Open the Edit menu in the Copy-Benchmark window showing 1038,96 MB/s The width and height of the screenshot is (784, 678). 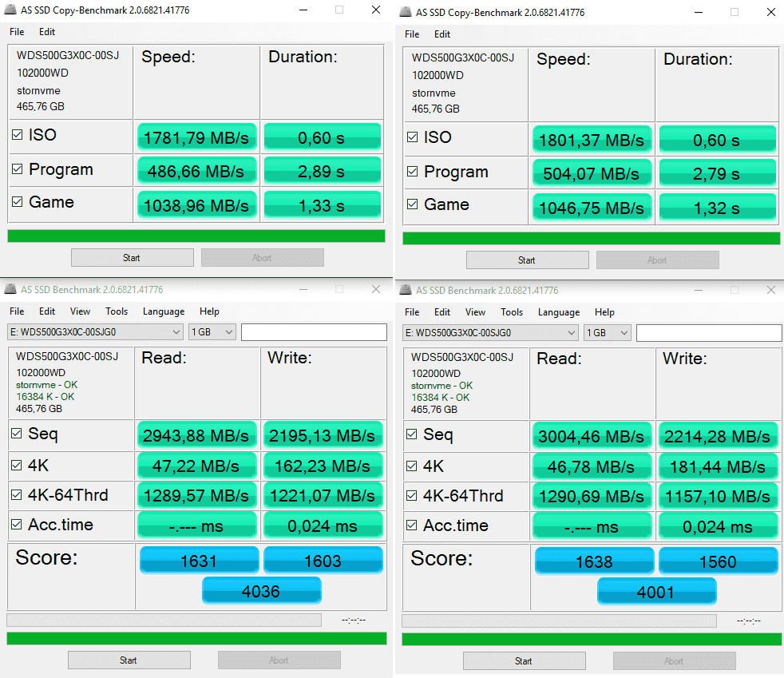pos(47,32)
